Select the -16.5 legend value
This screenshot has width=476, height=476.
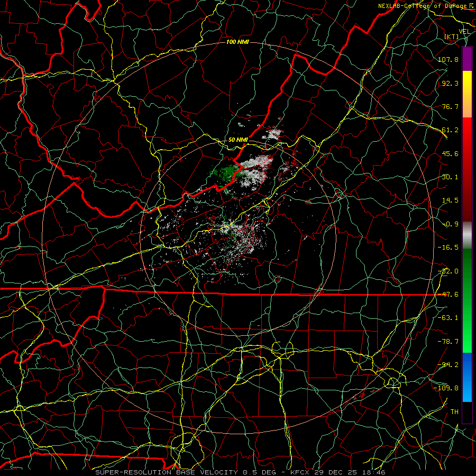(448, 248)
